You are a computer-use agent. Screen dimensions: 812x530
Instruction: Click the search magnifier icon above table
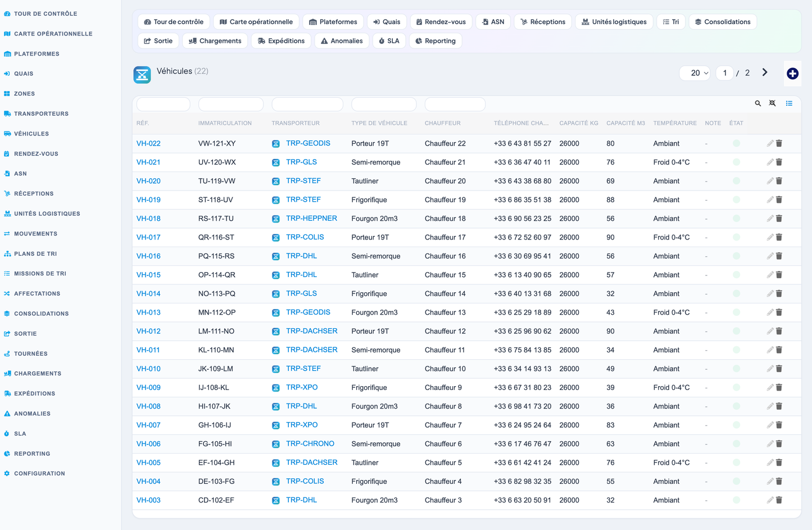(x=757, y=103)
